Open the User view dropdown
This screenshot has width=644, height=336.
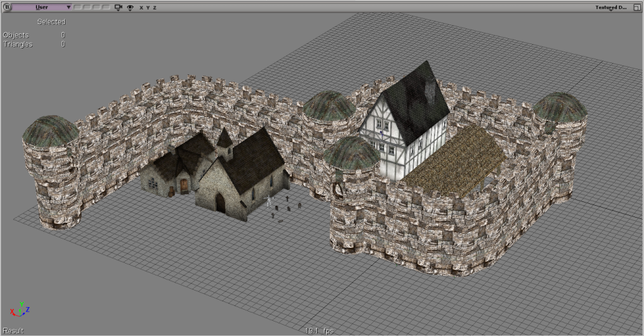(42, 7)
